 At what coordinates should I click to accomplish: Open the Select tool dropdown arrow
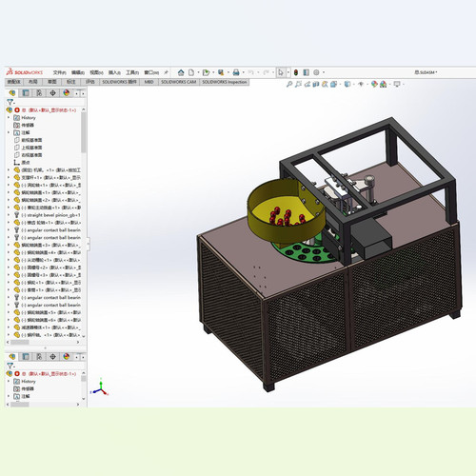(x=288, y=72)
